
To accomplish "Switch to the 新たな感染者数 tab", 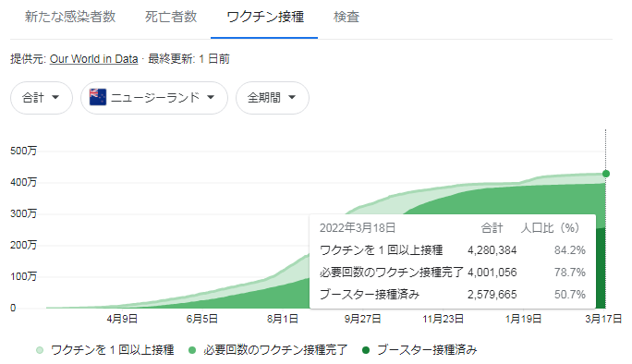I will point(70,17).
